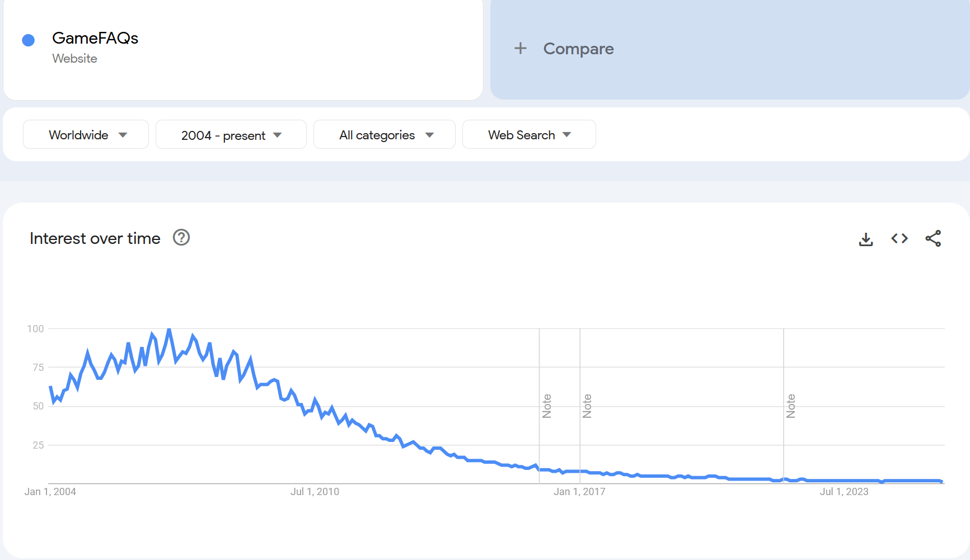The image size is (970, 560).
Task: Edit the GameFAQs search term
Action: pos(95,38)
